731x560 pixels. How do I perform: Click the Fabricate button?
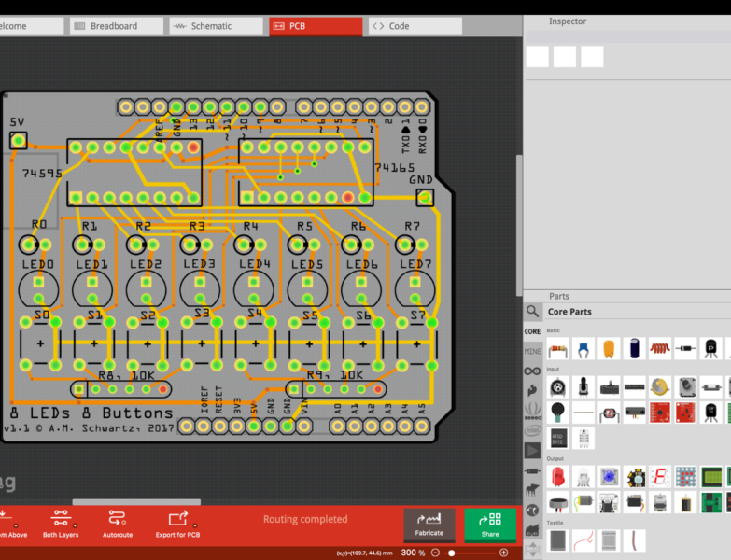429,525
